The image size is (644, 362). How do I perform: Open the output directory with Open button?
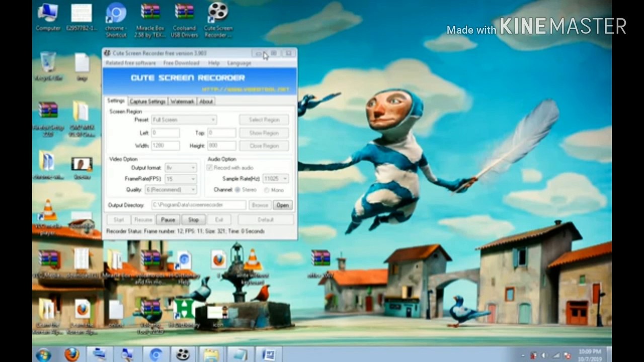(x=282, y=205)
